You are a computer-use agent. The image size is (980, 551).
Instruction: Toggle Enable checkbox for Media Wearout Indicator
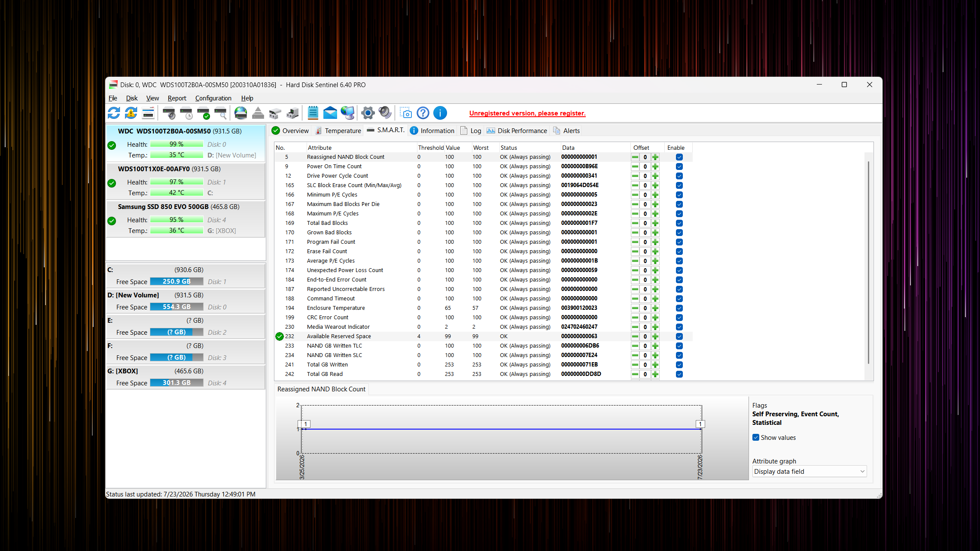click(679, 327)
